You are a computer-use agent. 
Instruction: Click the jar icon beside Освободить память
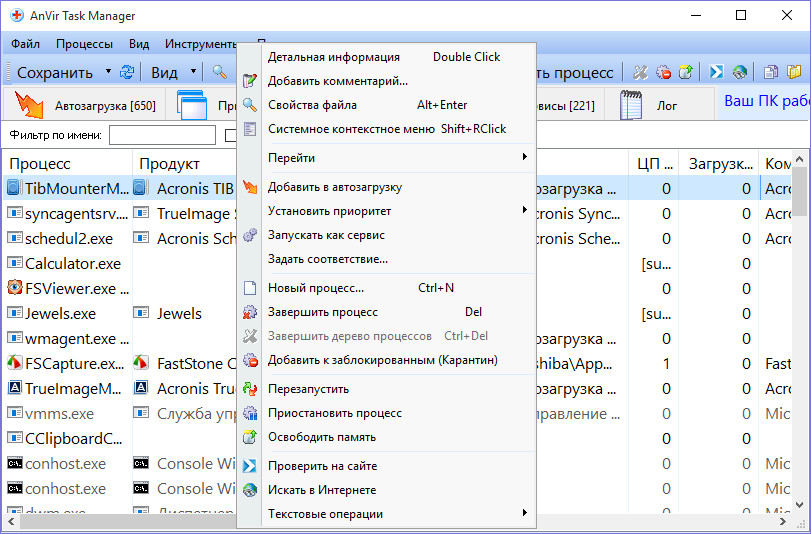pyautogui.click(x=250, y=437)
